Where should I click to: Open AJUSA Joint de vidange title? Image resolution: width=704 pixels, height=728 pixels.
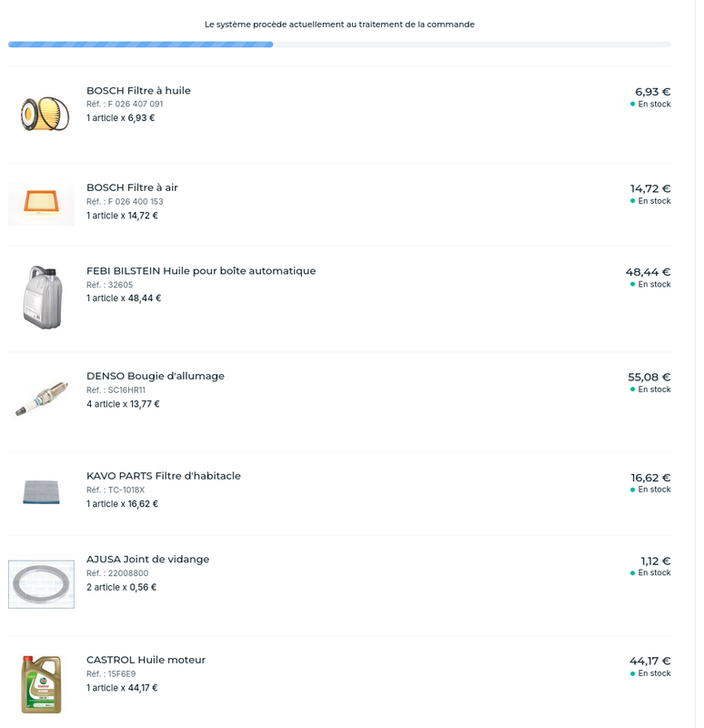[147, 559]
